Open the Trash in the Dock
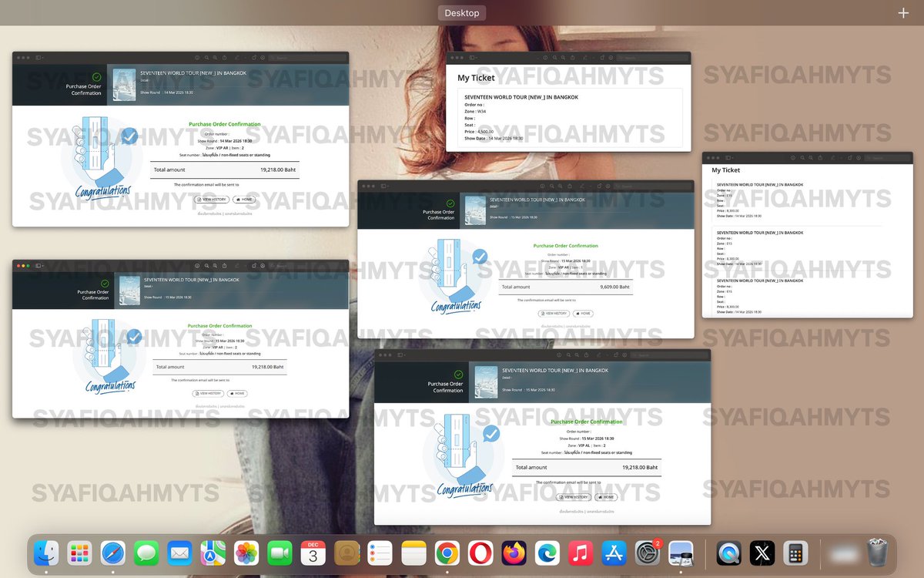This screenshot has height=578, width=924. pyautogui.click(x=877, y=553)
